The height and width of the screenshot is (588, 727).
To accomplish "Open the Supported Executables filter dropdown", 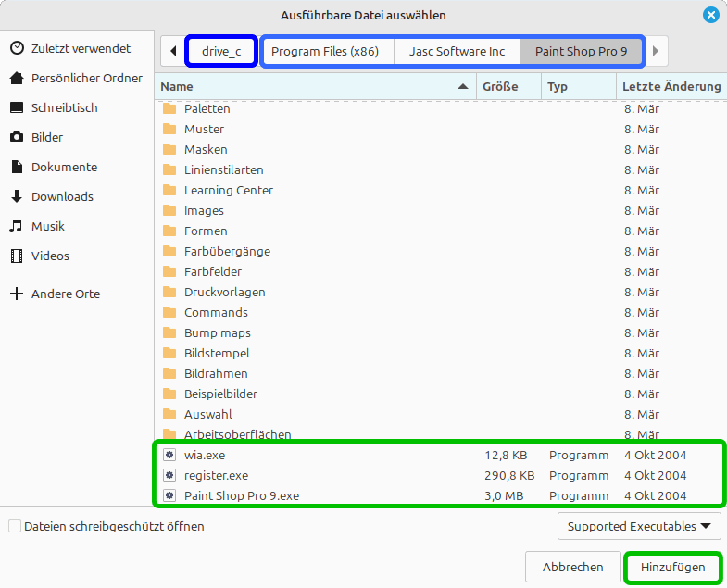I will click(639, 526).
